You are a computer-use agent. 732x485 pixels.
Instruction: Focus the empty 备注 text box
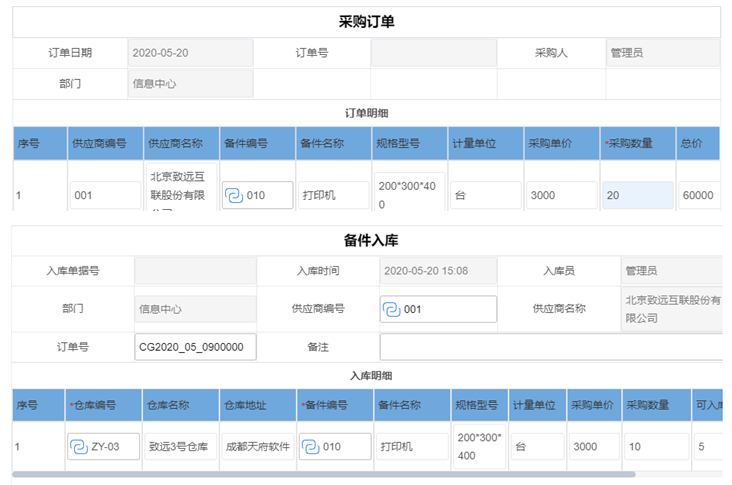click(550, 347)
